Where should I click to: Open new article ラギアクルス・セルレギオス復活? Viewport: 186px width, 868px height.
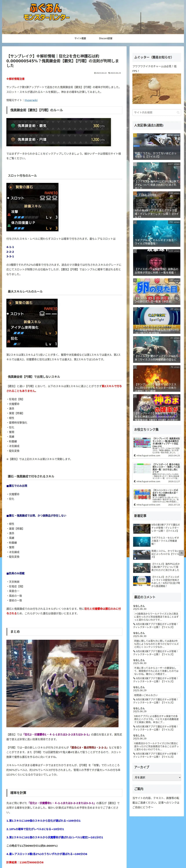(x=157, y=541)
